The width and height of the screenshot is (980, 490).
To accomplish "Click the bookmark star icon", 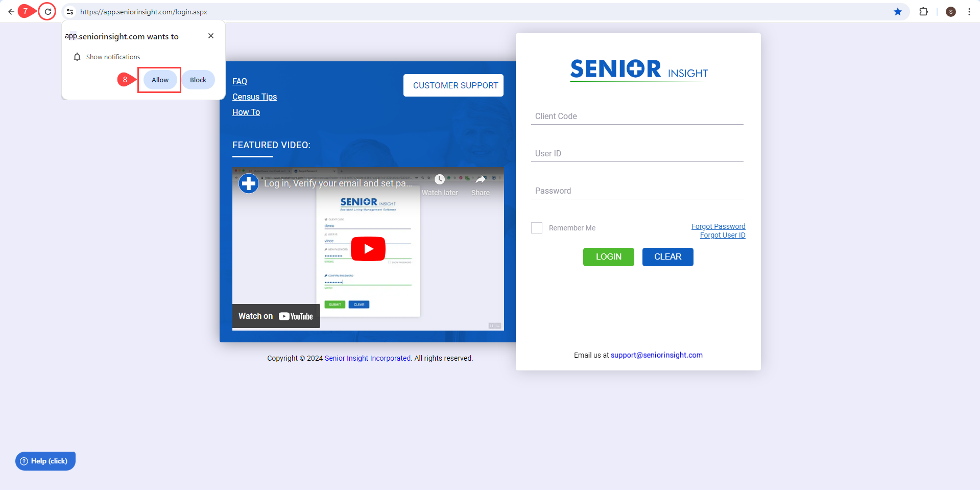I will tap(897, 12).
